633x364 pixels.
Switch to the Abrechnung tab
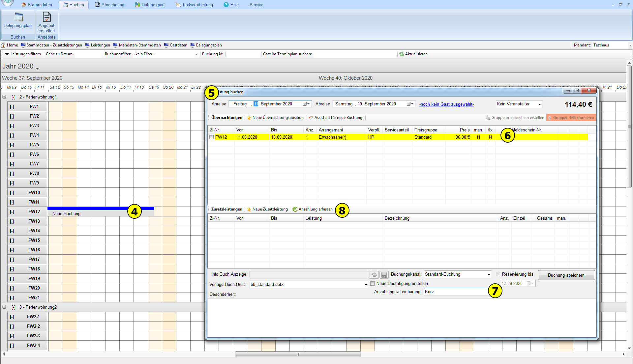(109, 5)
